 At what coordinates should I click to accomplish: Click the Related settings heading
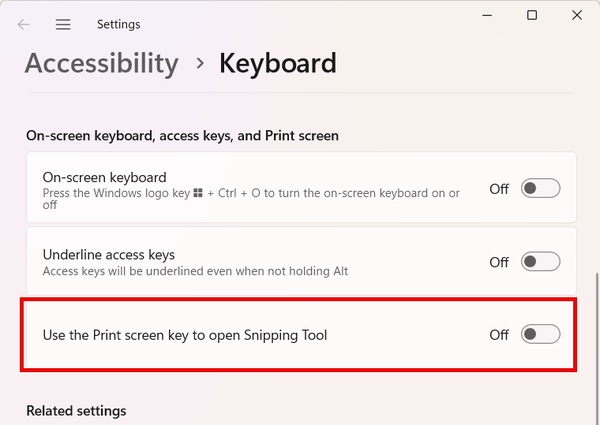(x=76, y=411)
